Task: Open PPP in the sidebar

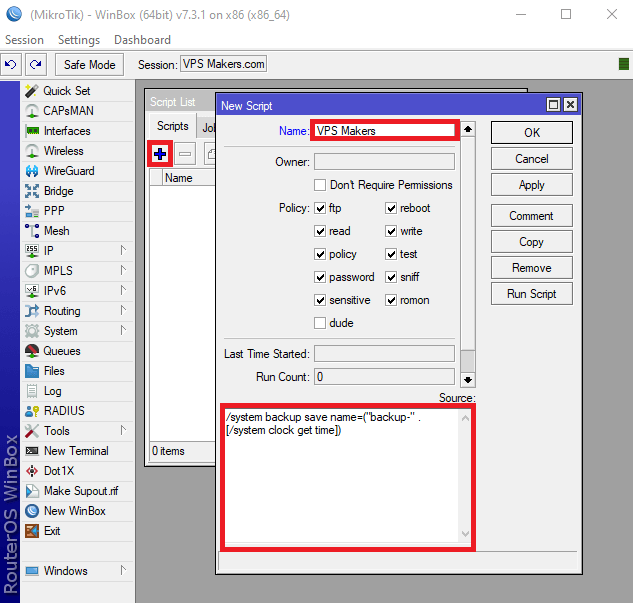Action: point(78,211)
